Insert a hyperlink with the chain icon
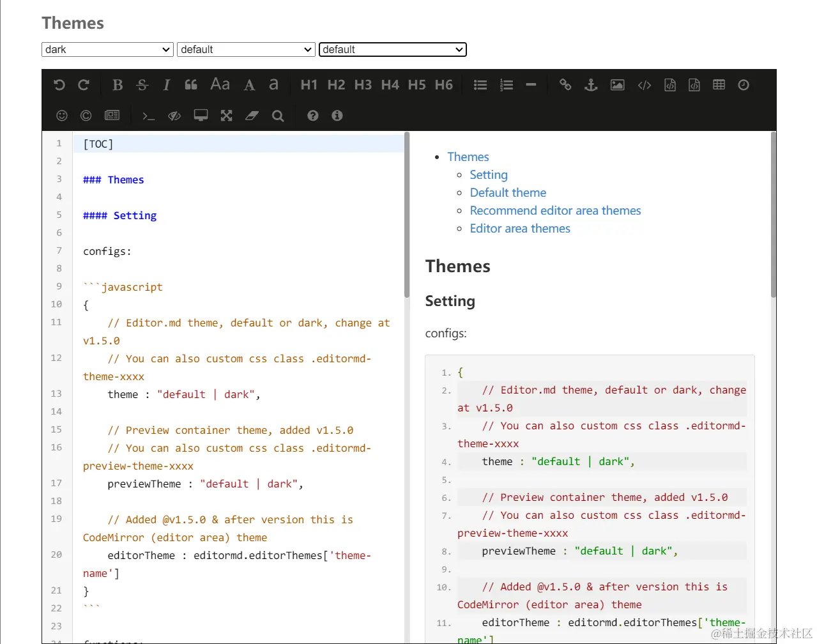The width and height of the screenshot is (817, 644). [x=565, y=85]
